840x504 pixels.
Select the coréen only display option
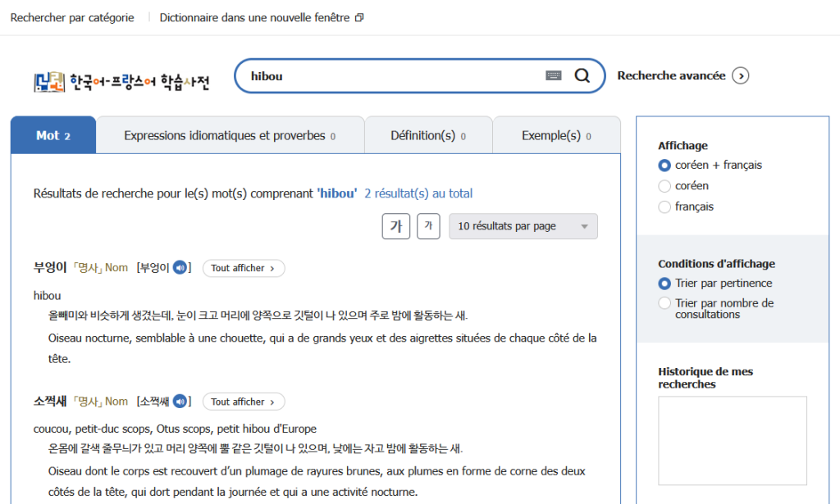(664, 186)
